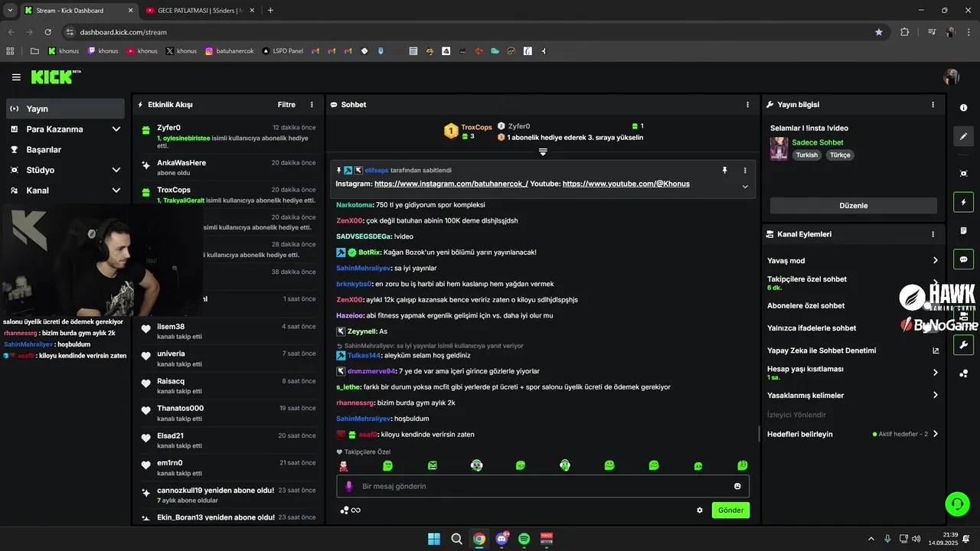Toggle the lightning activity feed panel icon
This screenshot has width=980, height=551.
tap(964, 202)
